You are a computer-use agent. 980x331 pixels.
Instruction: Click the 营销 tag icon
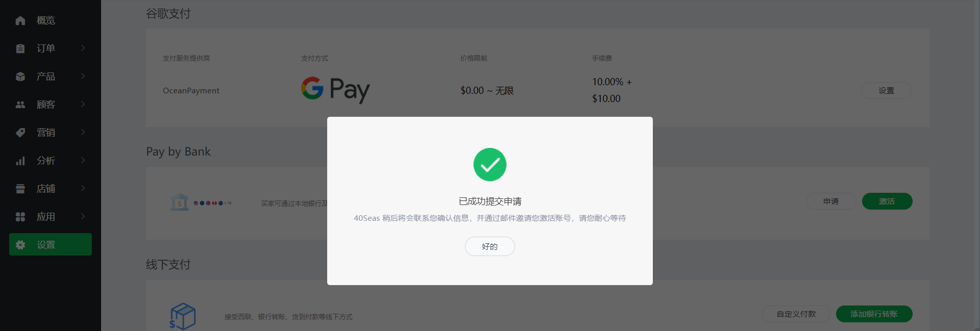20,133
